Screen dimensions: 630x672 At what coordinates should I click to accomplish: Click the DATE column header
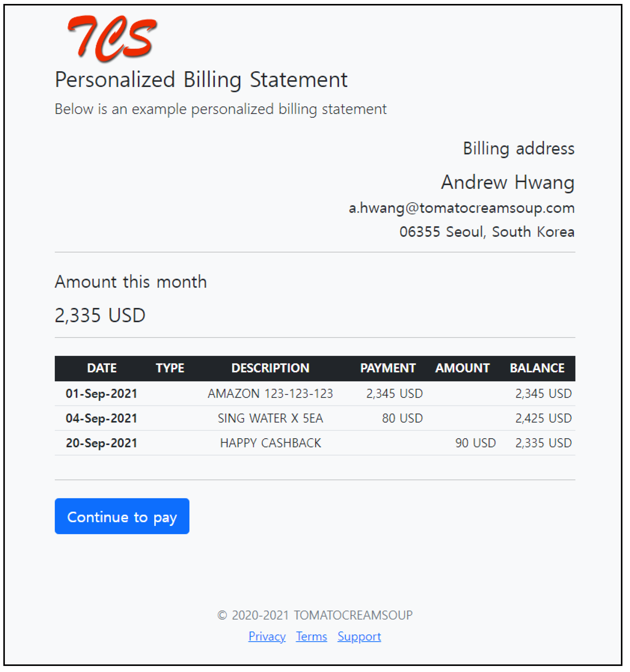(x=102, y=368)
